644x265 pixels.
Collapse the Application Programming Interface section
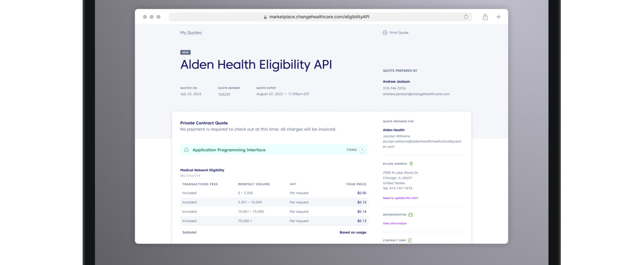(229, 150)
